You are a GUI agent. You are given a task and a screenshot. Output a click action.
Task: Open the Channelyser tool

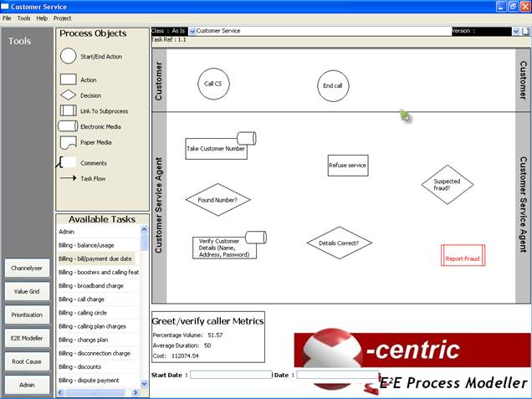[27, 269]
